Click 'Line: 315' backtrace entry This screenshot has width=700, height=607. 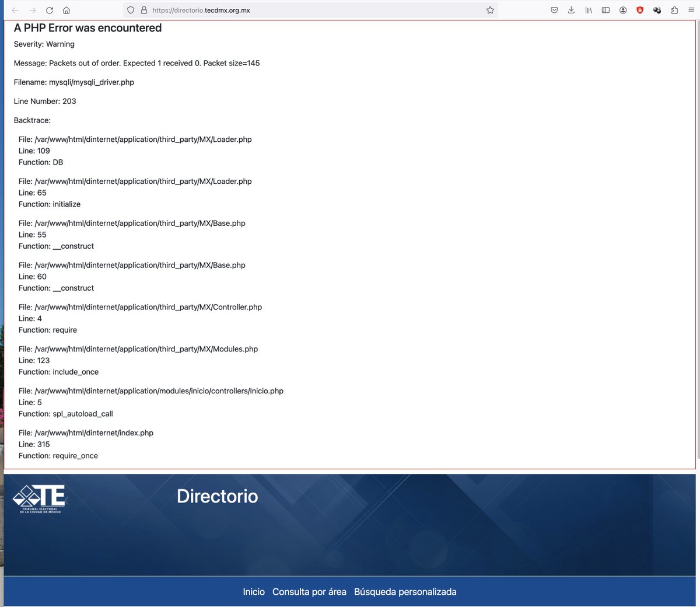coord(34,445)
